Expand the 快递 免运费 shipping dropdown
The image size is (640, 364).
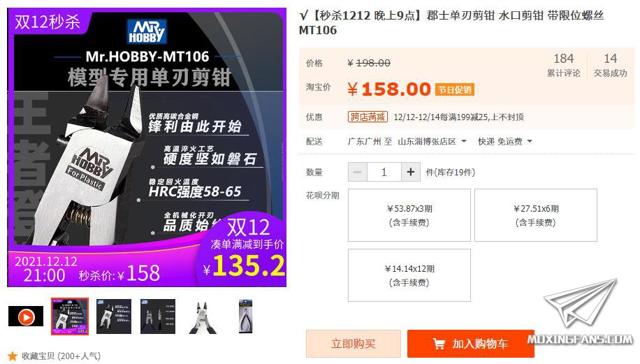[505, 142]
